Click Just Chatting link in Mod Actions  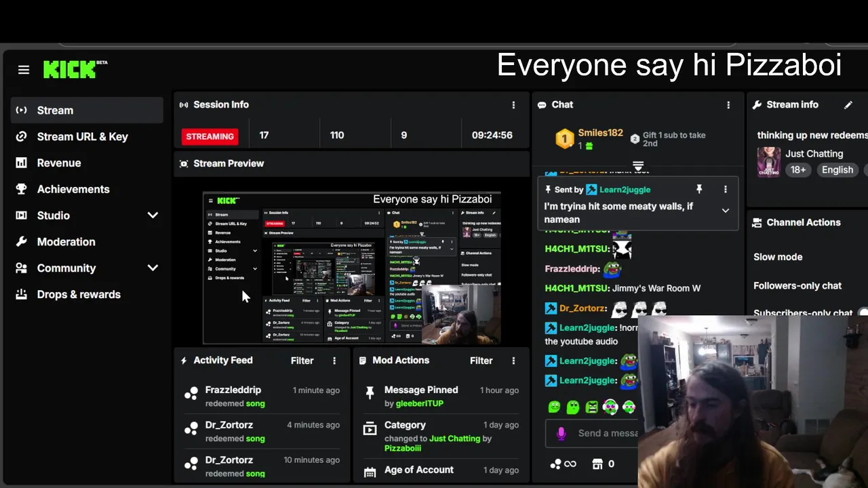pyautogui.click(x=454, y=439)
